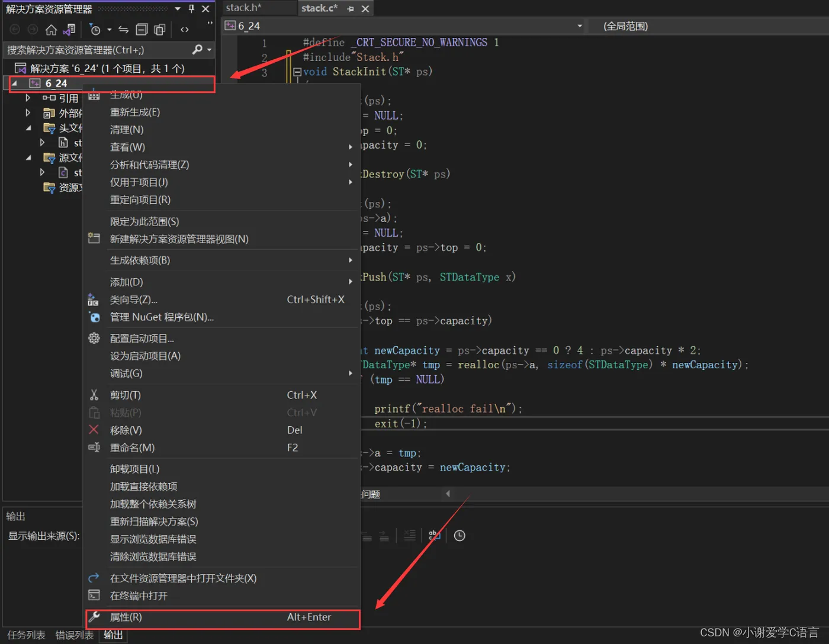Open the 查看(W) submenu
Viewport: 829px width, 644px height.
point(221,147)
